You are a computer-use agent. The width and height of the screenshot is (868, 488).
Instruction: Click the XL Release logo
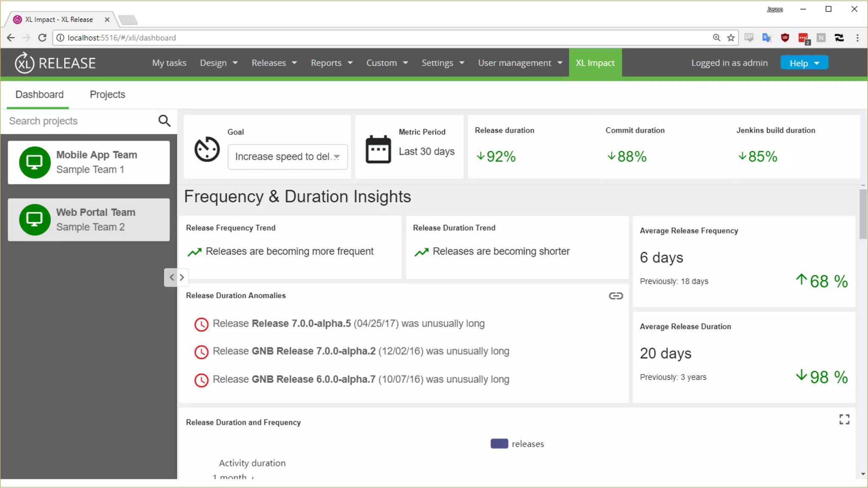tap(56, 63)
